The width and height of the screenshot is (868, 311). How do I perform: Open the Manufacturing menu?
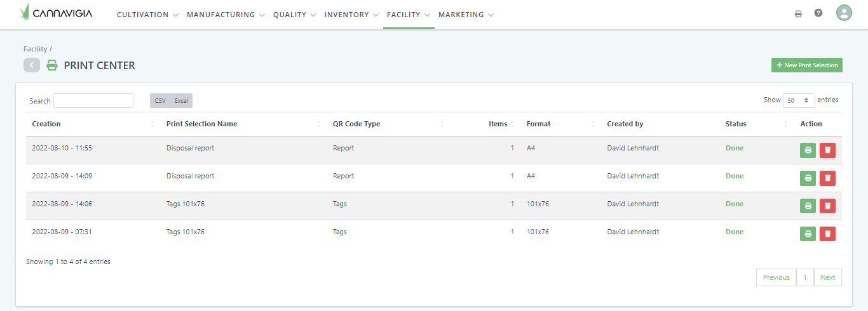pos(226,15)
